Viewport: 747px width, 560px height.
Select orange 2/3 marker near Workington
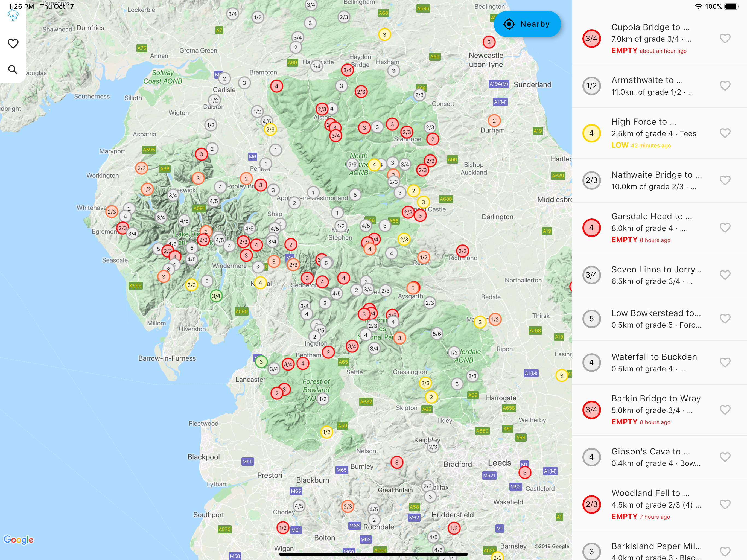click(x=141, y=168)
